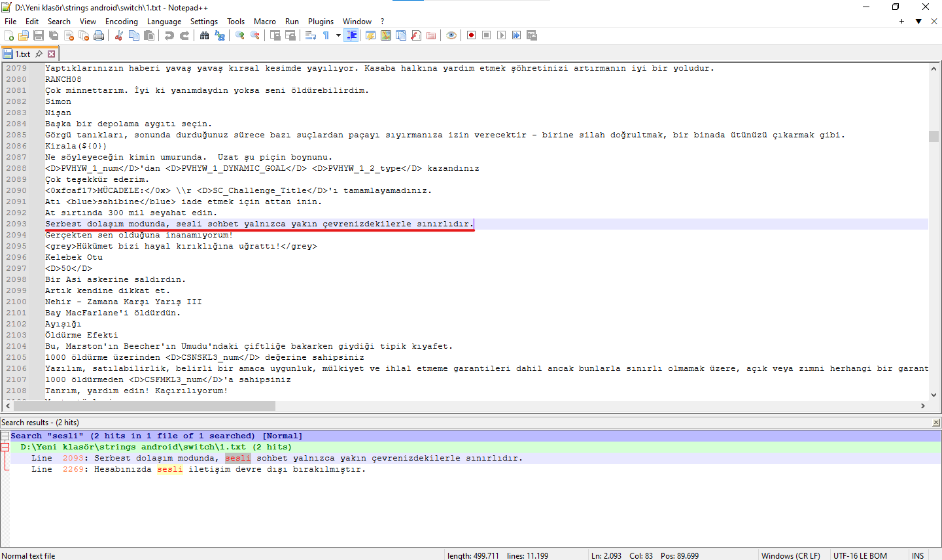Toggle pin on the 1.txt tab
Image resolution: width=942 pixels, height=560 pixels.
coord(39,54)
